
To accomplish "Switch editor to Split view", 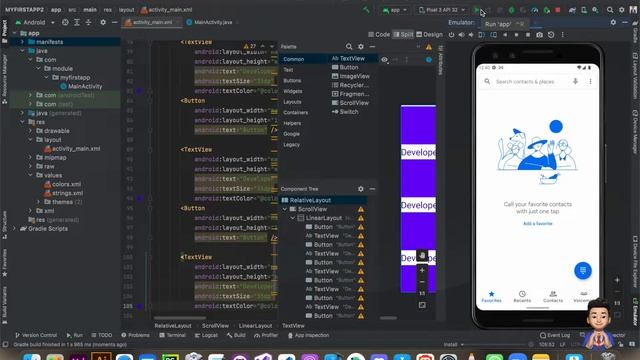I will 403,35.
